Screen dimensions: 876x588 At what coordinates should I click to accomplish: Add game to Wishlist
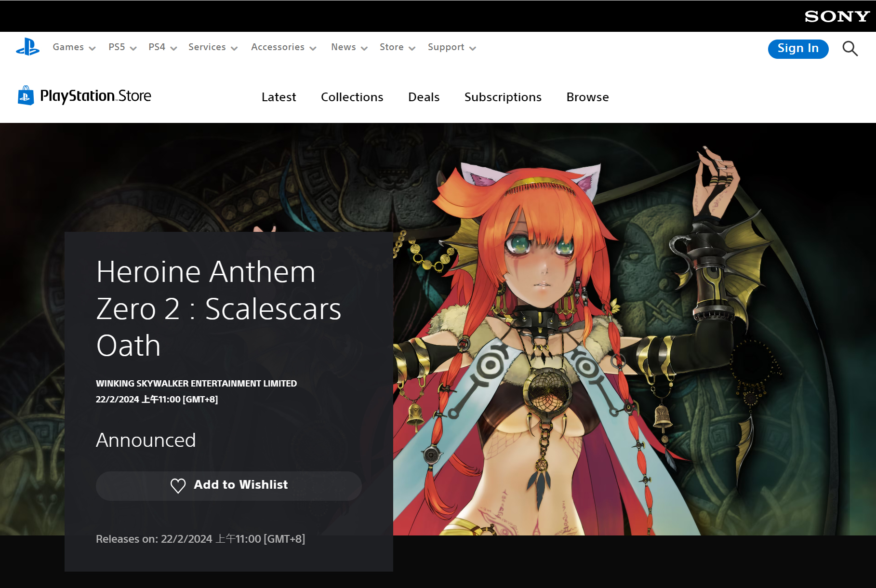(x=229, y=485)
